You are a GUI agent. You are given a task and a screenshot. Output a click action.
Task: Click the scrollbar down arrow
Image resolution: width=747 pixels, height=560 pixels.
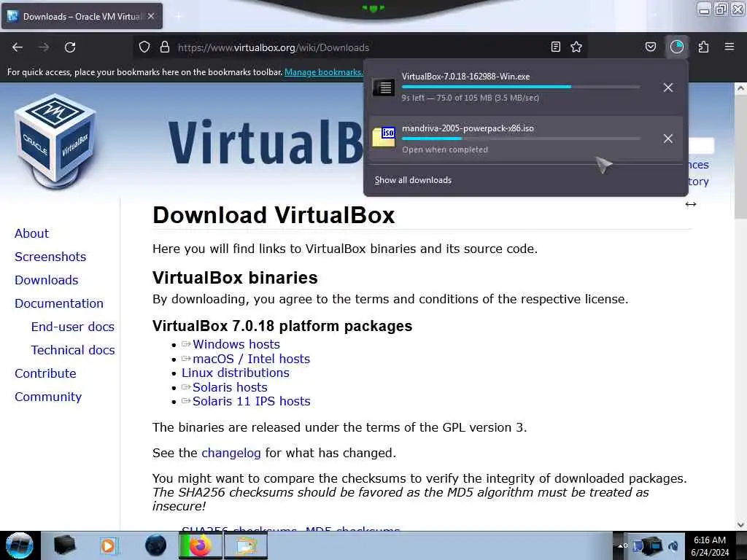(x=740, y=525)
